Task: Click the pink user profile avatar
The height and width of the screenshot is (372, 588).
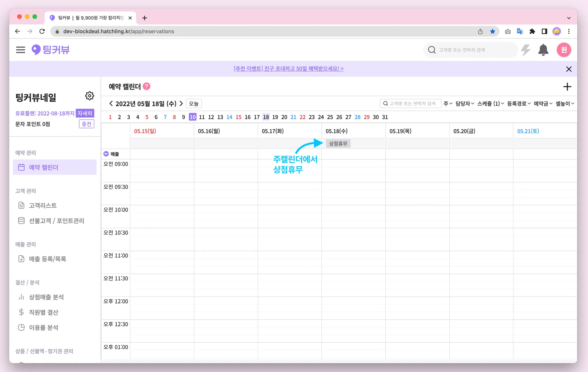Action: pyautogui.click(x=564, y=50)
